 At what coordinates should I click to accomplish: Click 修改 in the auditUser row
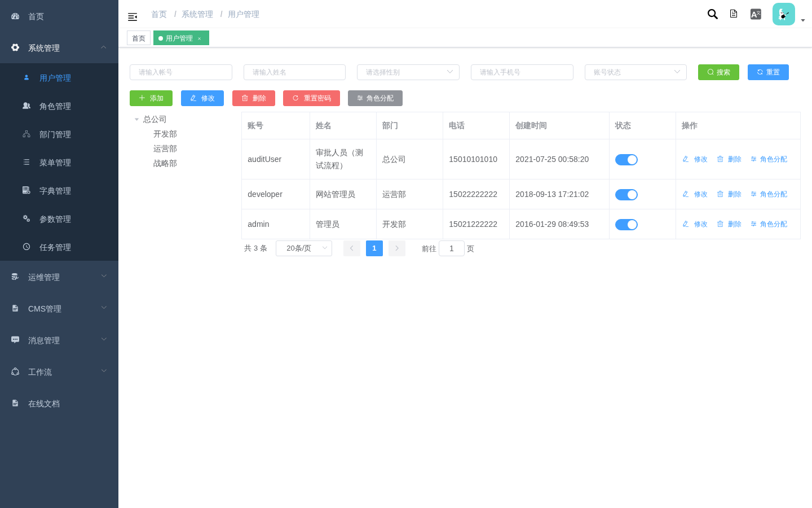tap(695, 159)
